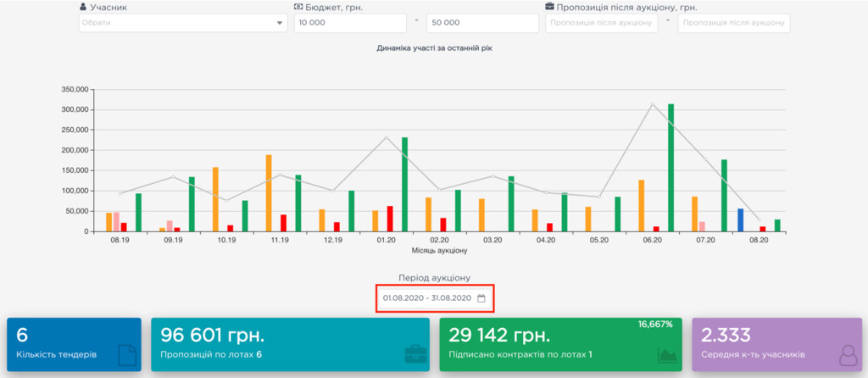Click the document icon on tenders card
The width and height of the screenshot is (868, 378).
point(125,355)
